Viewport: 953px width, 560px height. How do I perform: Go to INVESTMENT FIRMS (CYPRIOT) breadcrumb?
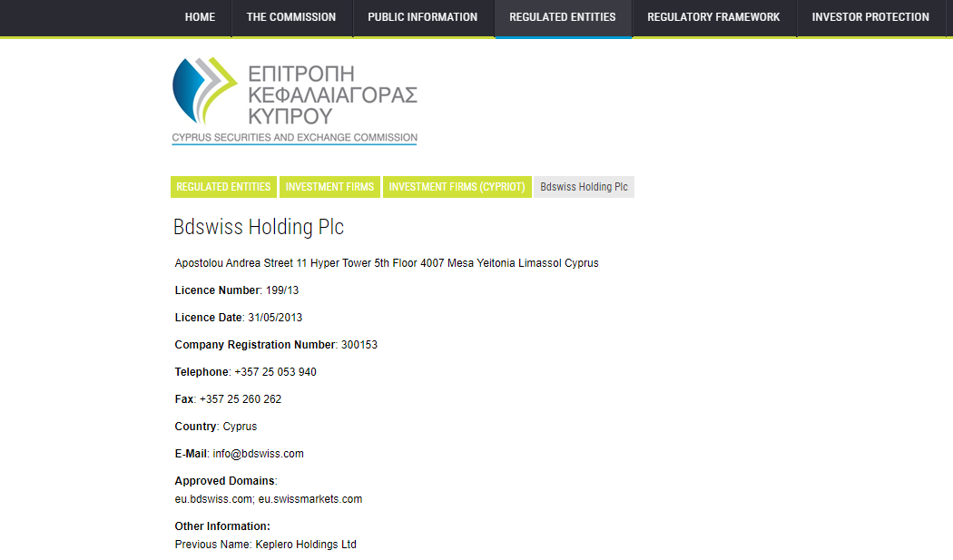point(457,187)
